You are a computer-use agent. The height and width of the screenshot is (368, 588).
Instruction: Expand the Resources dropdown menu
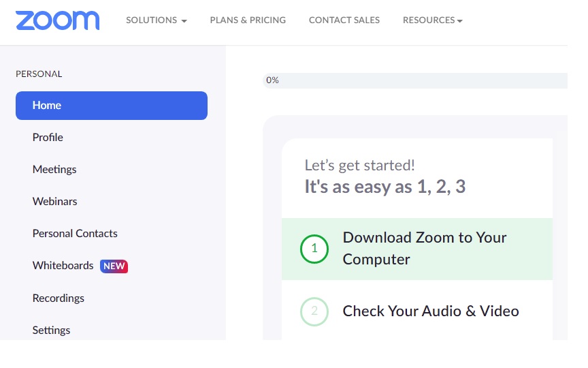point(433,20)
